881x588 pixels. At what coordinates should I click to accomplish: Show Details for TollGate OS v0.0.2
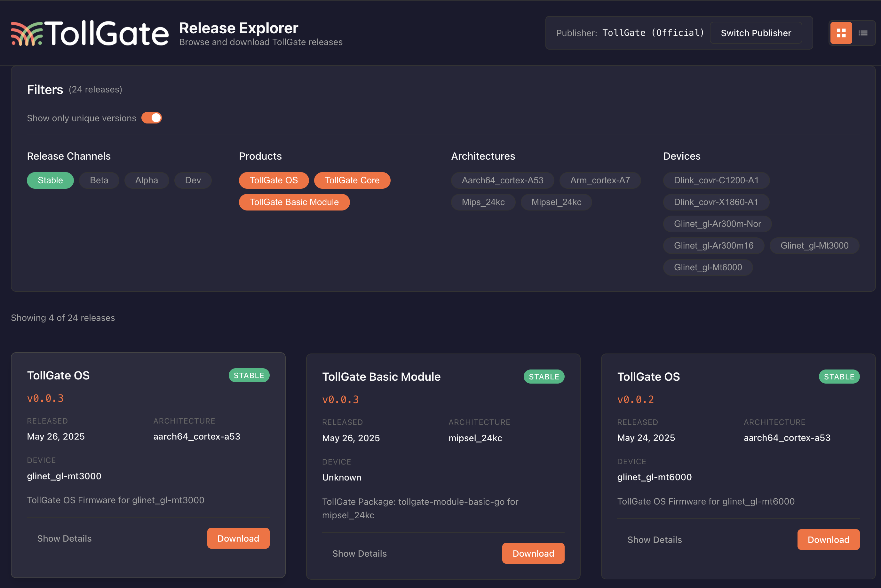tap(655, 540)
